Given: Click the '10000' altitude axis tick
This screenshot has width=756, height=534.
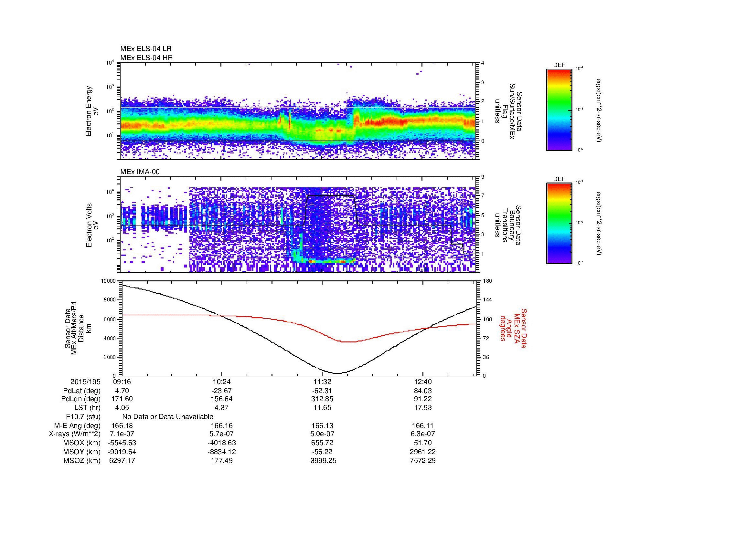Looking at the screenshot, I should tap(108, 281).
